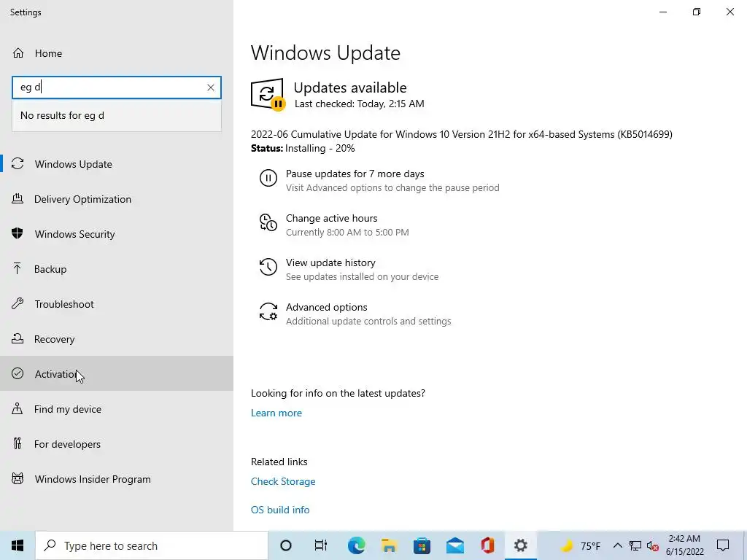Open the Backup settings page

(x=117, y=269)
